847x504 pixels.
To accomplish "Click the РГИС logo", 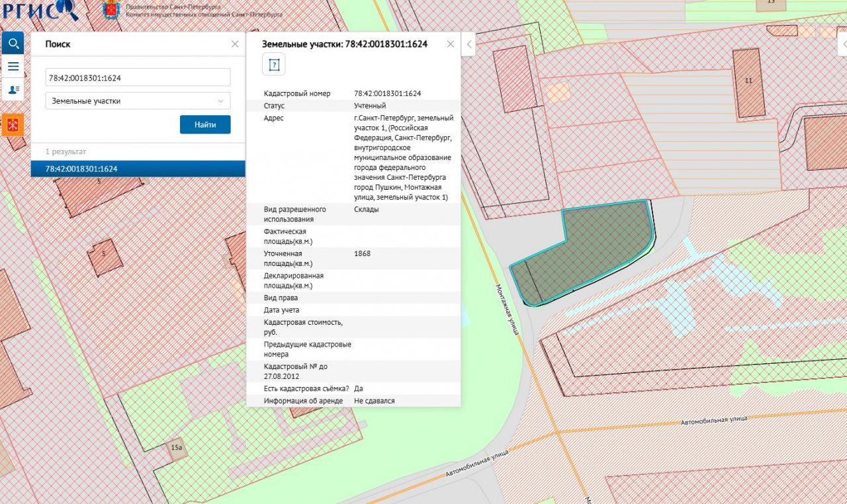I will point(40,10).
